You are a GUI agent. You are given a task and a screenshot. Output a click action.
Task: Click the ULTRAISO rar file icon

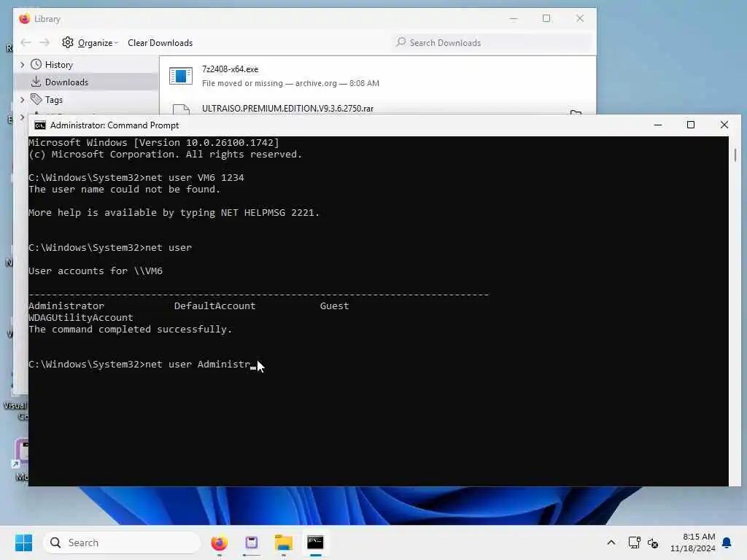click(181, 109)
